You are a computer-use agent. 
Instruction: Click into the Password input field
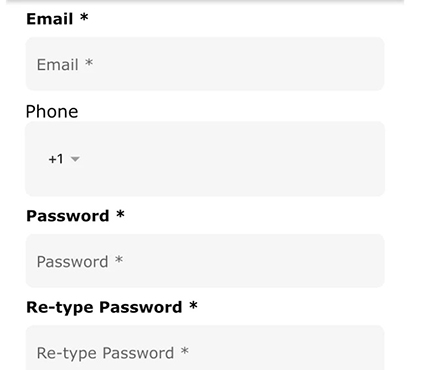[x=205, y=261]
